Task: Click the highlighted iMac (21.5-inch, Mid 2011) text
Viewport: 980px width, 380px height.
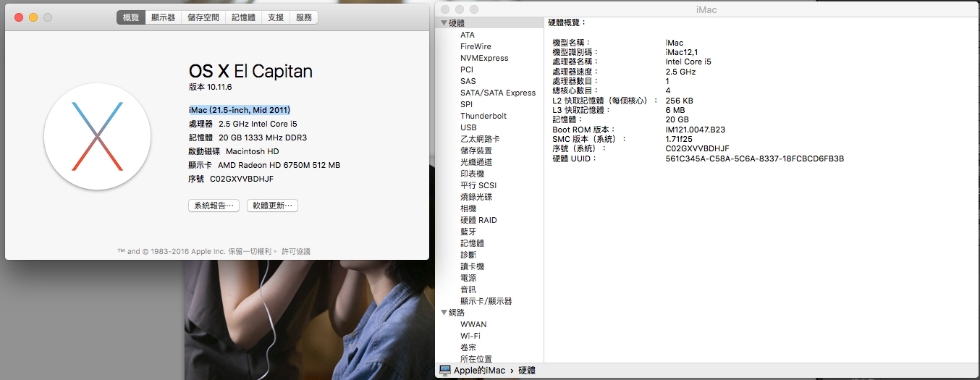Action: pos(239,110)
